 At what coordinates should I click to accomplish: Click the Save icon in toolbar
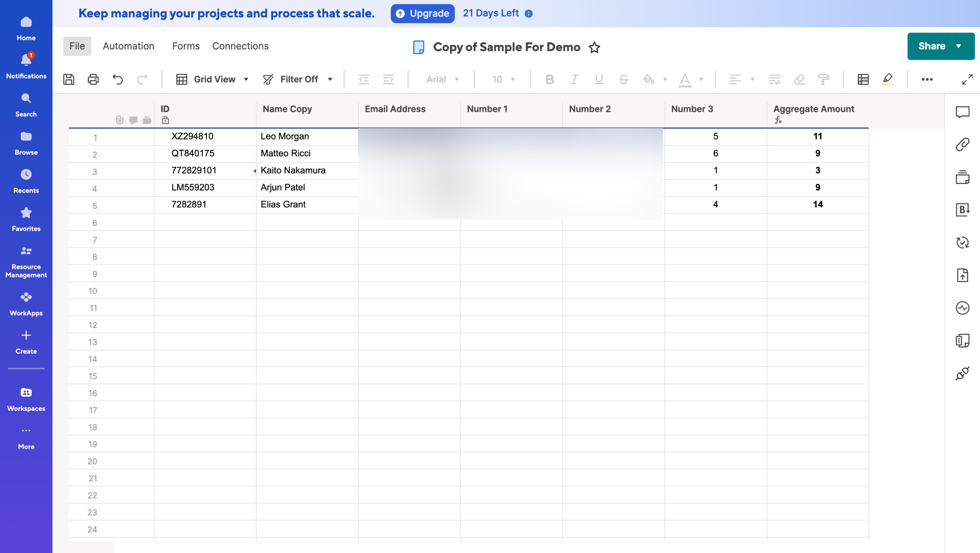69,79
